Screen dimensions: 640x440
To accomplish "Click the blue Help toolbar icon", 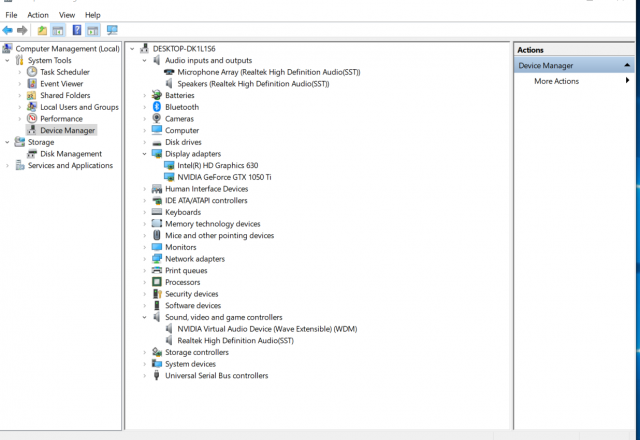I will click(76, 30).
